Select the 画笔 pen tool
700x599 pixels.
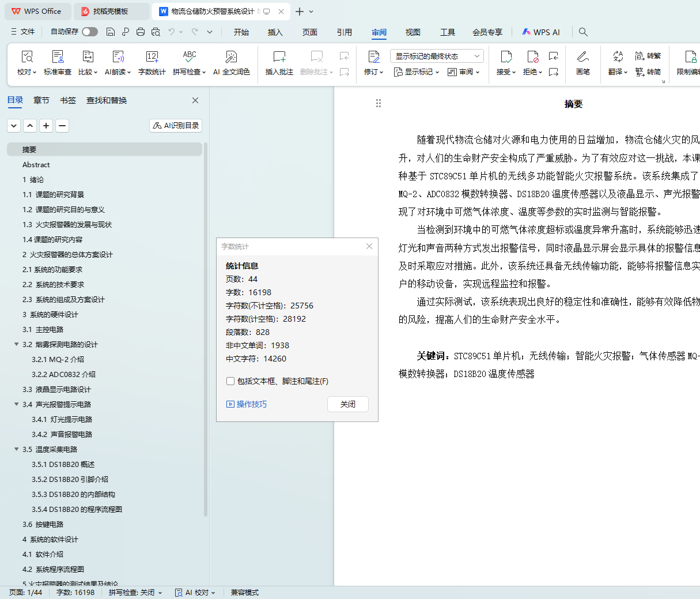pyautogui.click(x=582, y=57)
